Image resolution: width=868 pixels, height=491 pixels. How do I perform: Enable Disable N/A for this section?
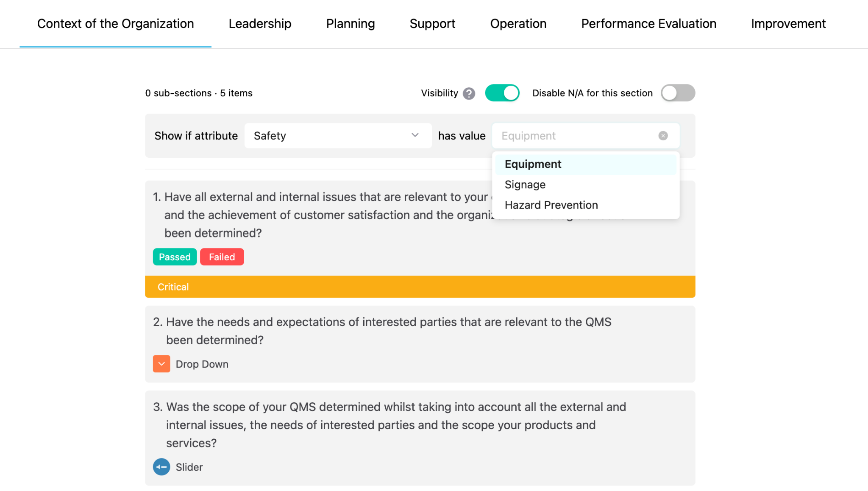click(678, 93)
